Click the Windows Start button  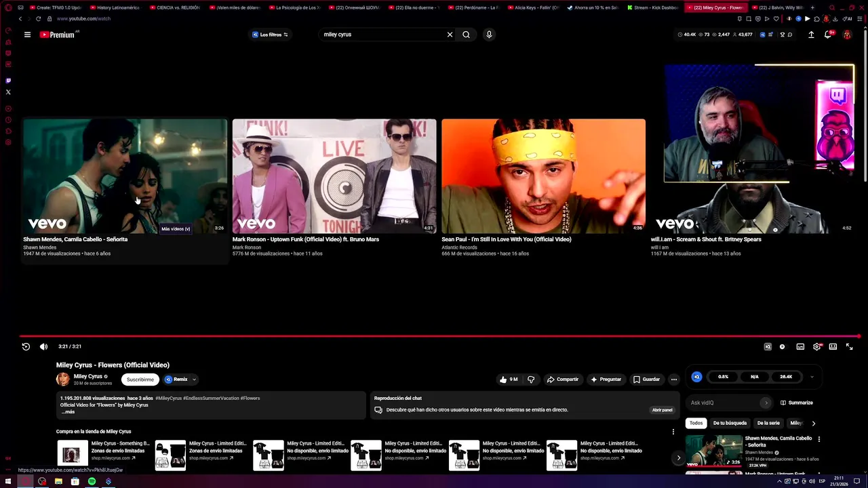point(8,481)
